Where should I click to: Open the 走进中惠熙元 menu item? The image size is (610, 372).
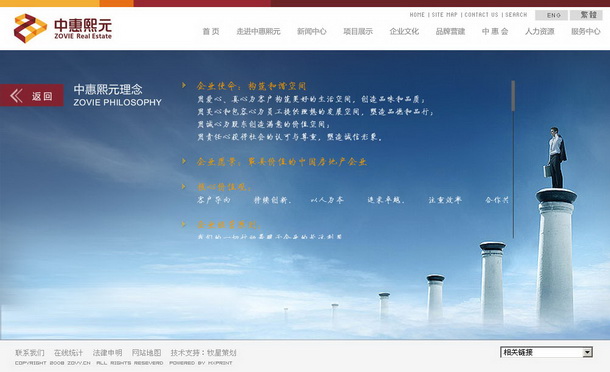coord(258,32)
